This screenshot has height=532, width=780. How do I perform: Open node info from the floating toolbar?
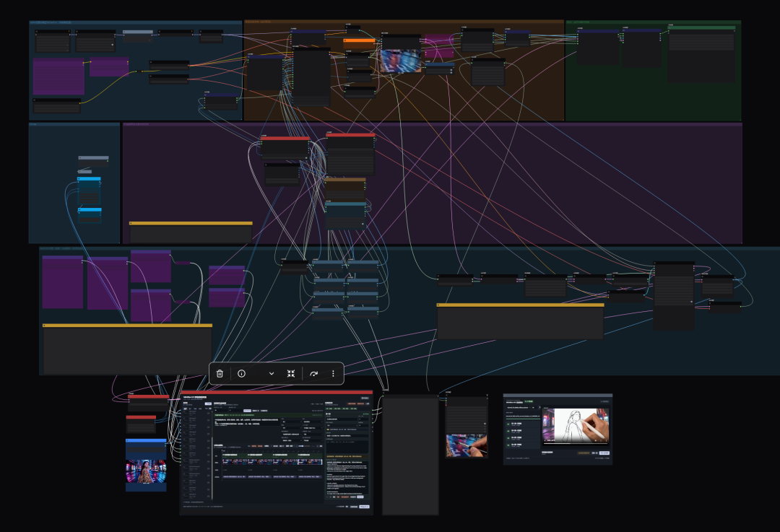242,373
